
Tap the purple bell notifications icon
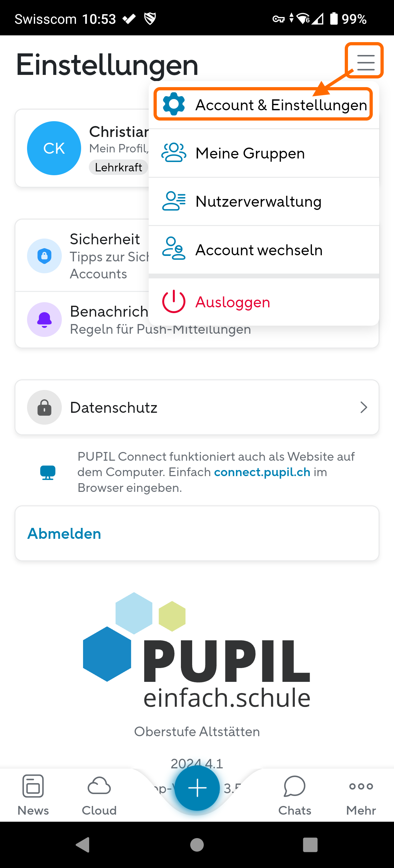coord(44,320)
